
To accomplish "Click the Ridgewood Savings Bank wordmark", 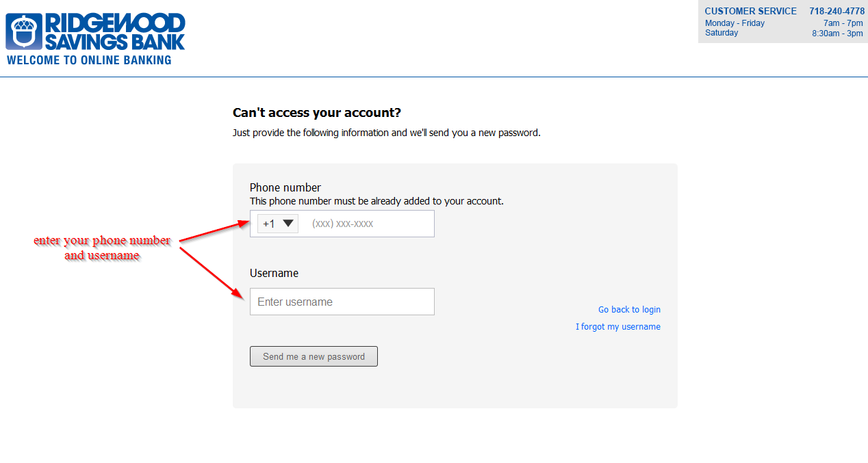I will [x=115, y=31].
